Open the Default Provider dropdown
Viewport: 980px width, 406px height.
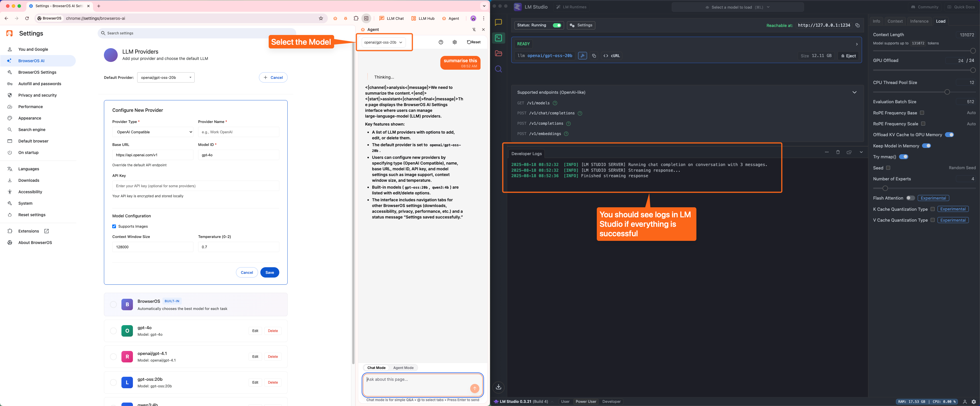(166, 77)
